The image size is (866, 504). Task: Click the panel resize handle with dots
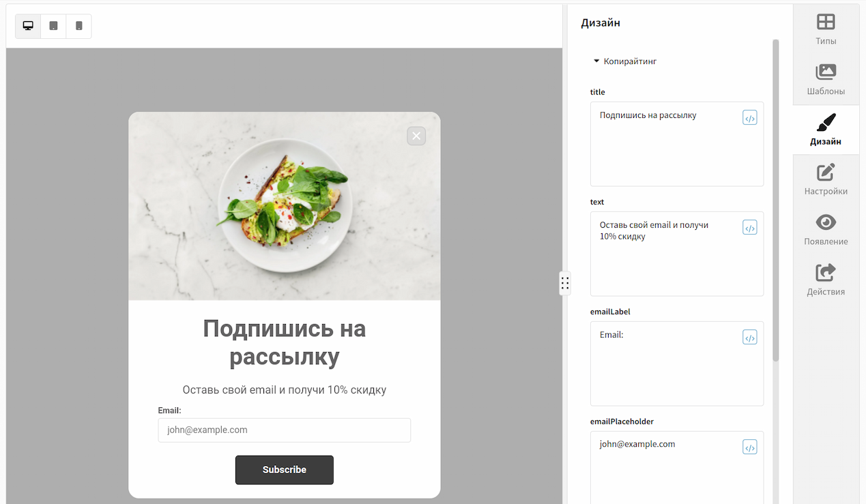[x=564, y=283]
